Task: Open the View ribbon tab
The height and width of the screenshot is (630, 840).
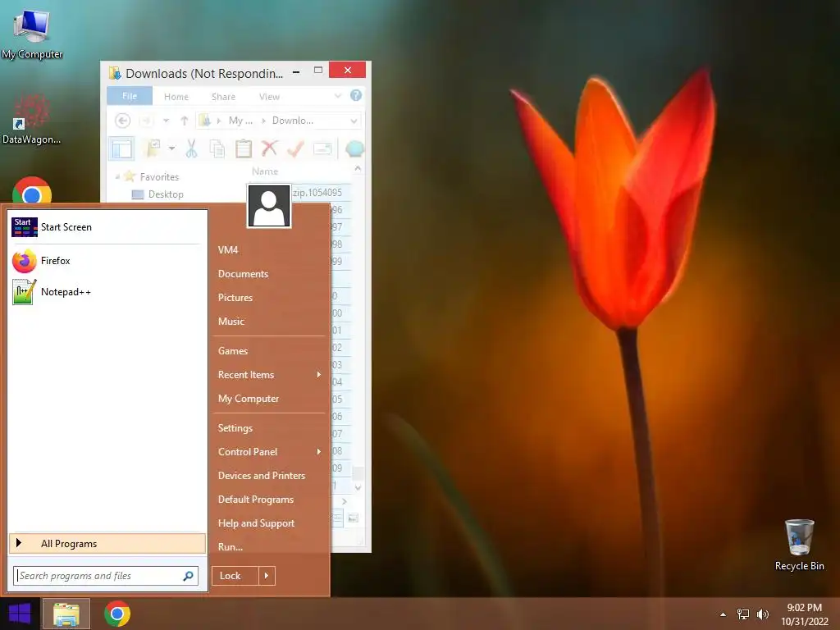Action: point(269,97)
